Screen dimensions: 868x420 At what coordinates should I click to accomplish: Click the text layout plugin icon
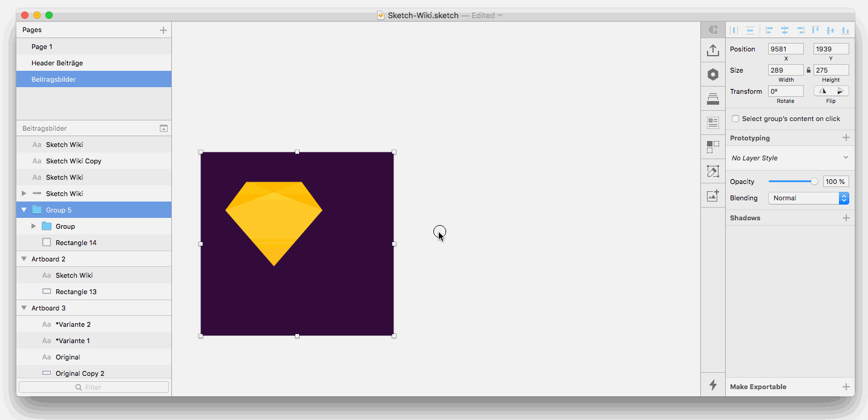click(x=713, y=123)
